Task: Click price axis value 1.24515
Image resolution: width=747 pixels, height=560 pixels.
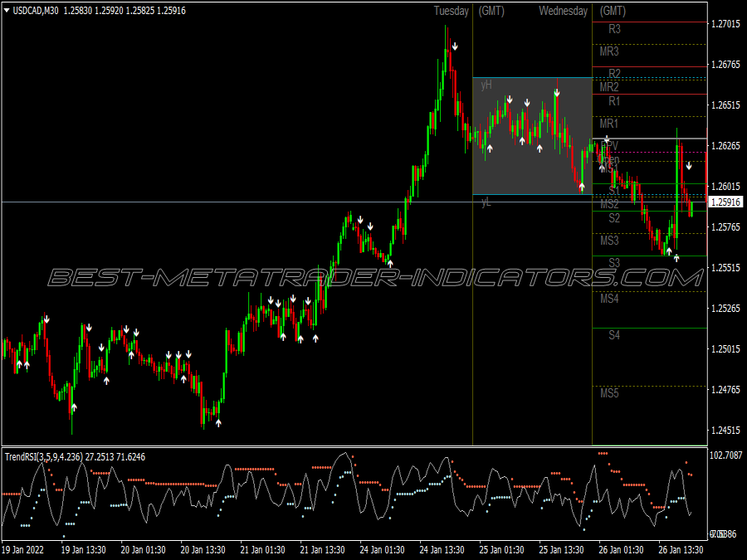Action: (x=725, y=431)
